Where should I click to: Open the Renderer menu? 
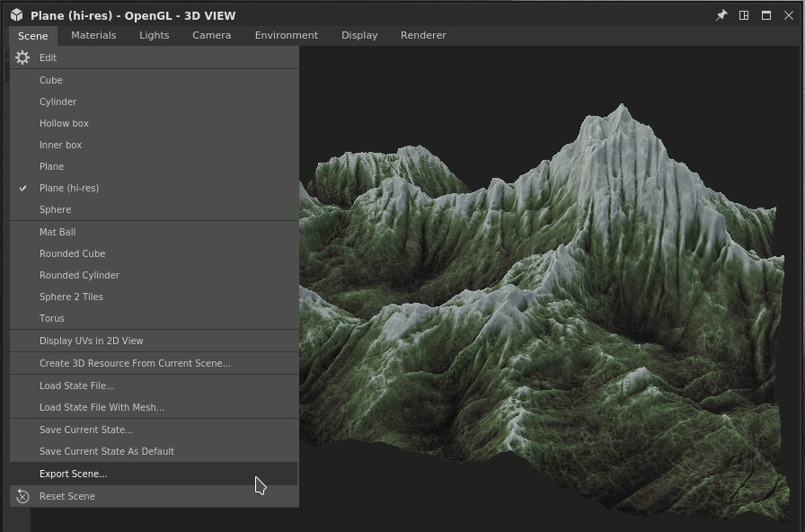[423, 35]
